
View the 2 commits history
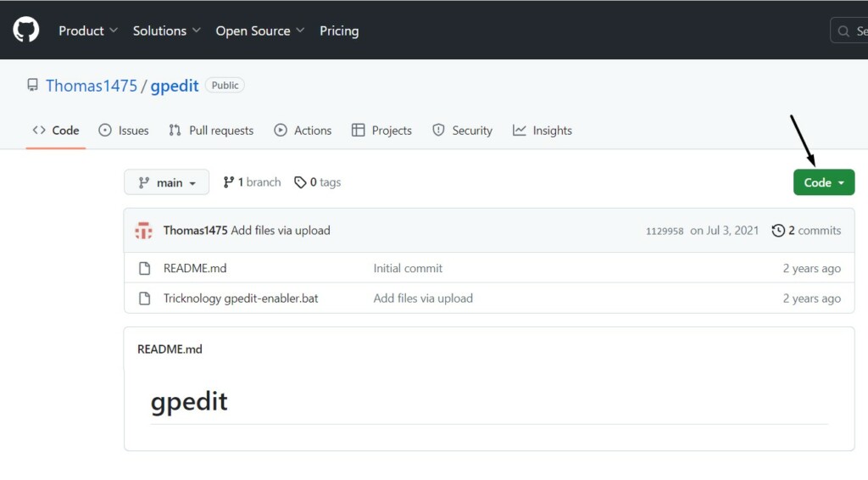coord(807,231)
